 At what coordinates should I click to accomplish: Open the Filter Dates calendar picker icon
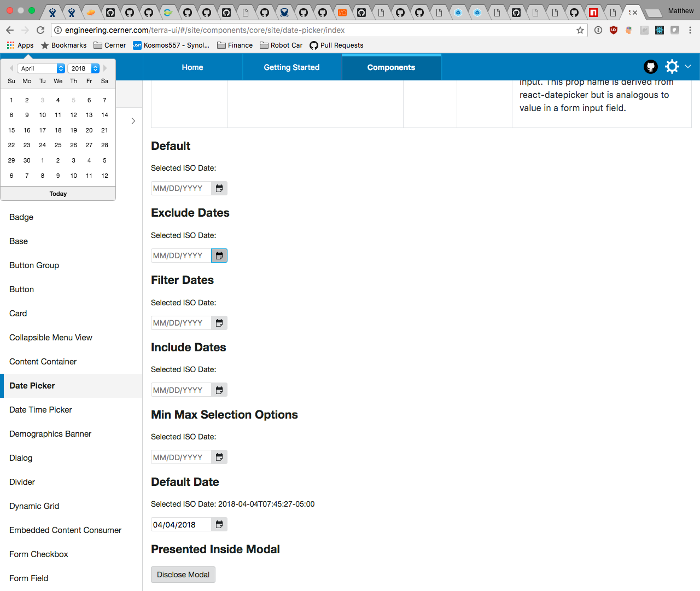[219, 322]
